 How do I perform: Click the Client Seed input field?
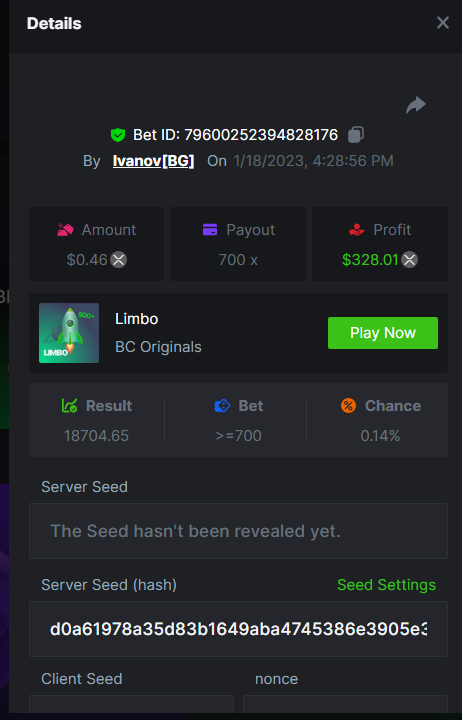pos(131,704)
